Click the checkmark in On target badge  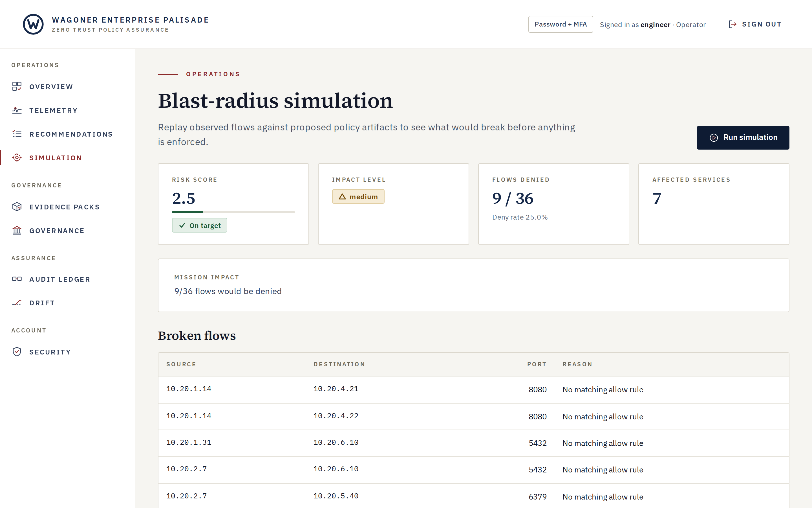(182, 225)
